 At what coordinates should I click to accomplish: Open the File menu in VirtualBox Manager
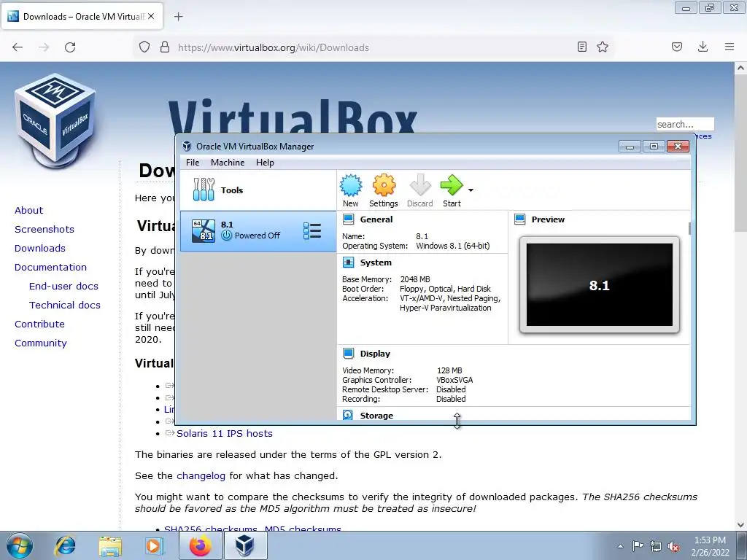pos(193,163)
